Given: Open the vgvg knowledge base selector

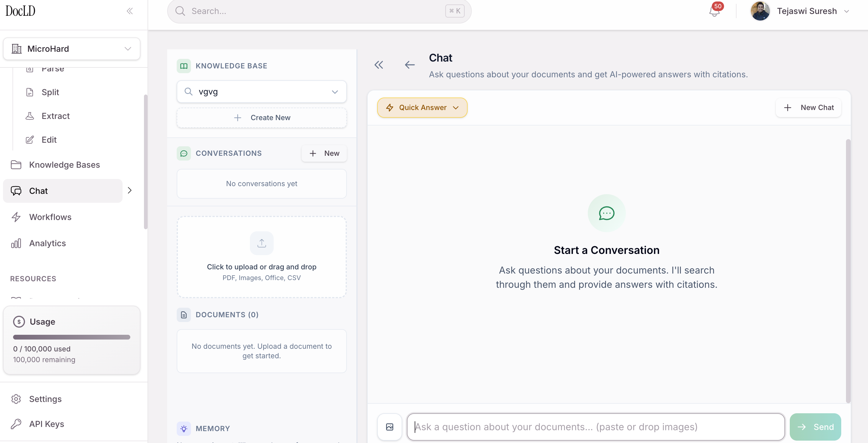Looking at the screenshot, I should click(x=261, y=92).
